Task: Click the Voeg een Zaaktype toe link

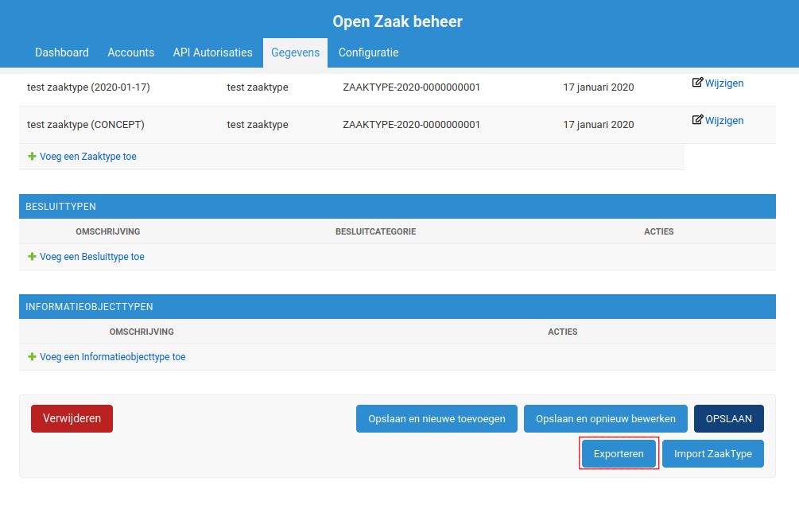Action: pos(88,157)
